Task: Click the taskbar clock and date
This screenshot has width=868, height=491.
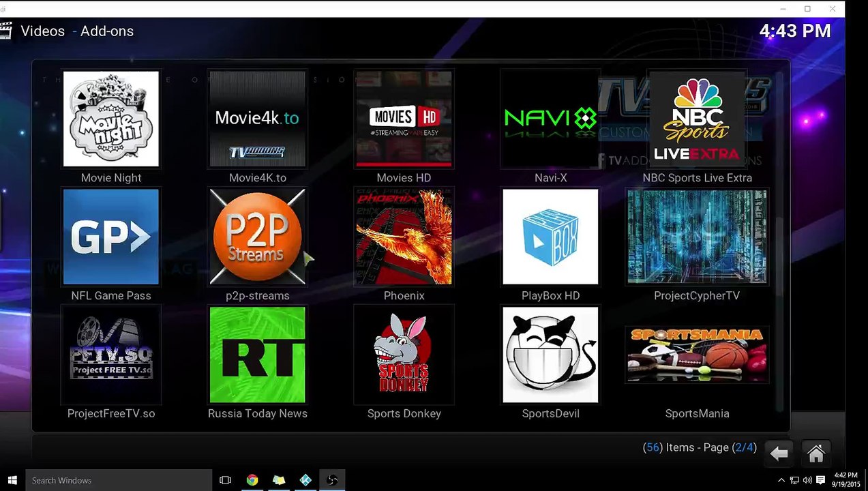Action: pyautogui.click(x=845, y=480)
